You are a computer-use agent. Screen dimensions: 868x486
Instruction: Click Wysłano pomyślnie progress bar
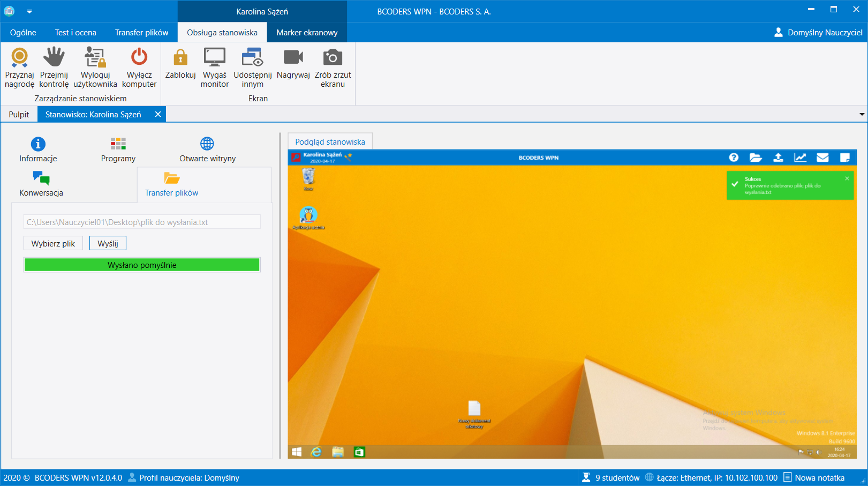pos(142,265)
